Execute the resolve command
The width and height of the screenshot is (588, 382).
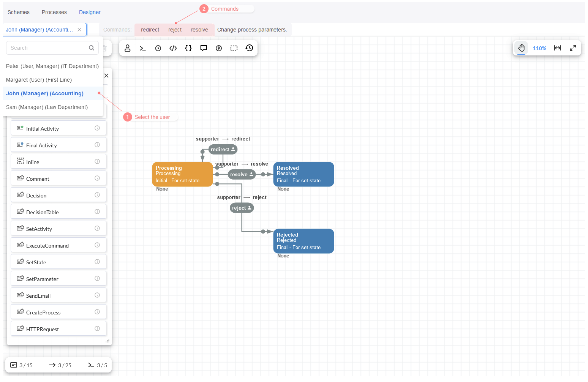(x=199, y=30)
